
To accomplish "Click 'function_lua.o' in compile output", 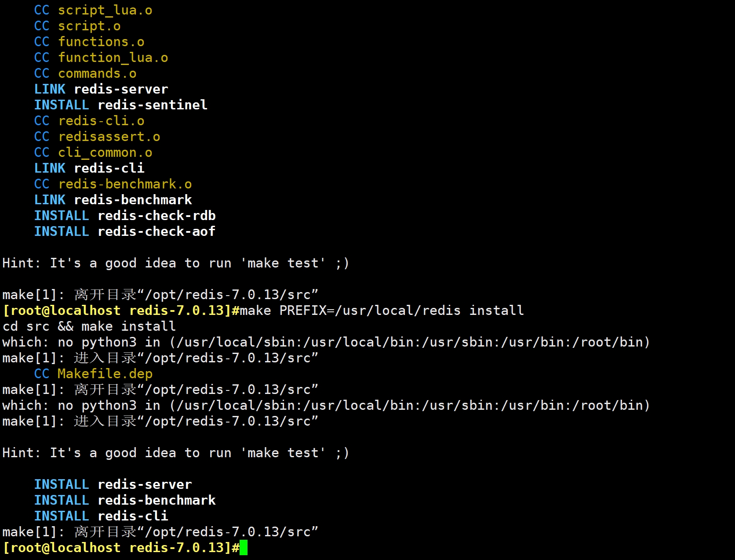I will click(x=113, y=58).
